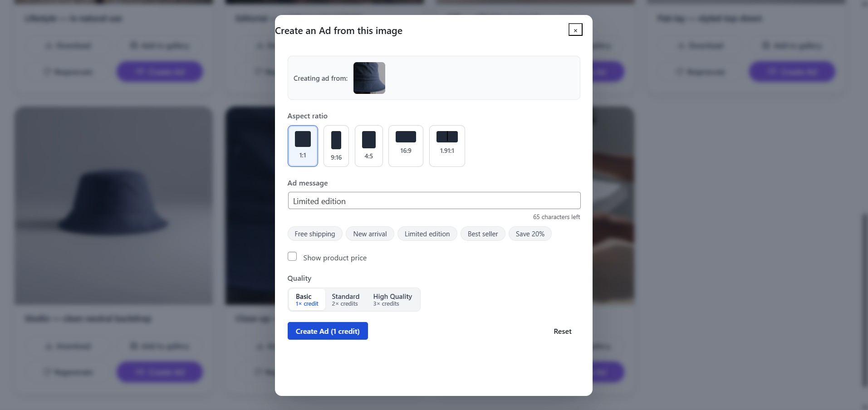The height and width of the screenshot is (410, 868).
Task: Apply the Free shipping suggestion chip
Action: 315,234
